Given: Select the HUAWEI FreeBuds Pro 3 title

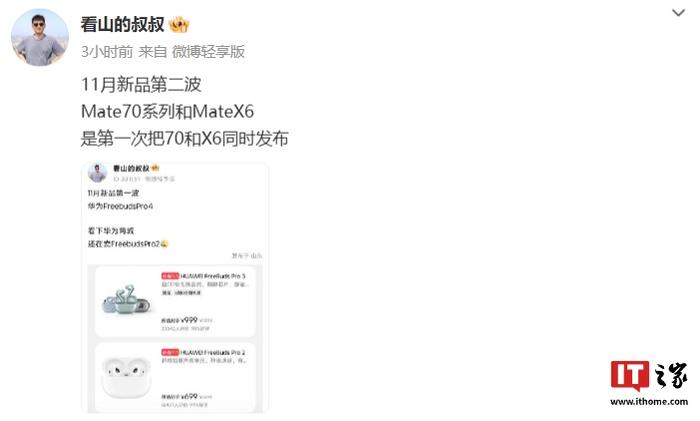Looking at the screenshot, I should tap(213, 276).
